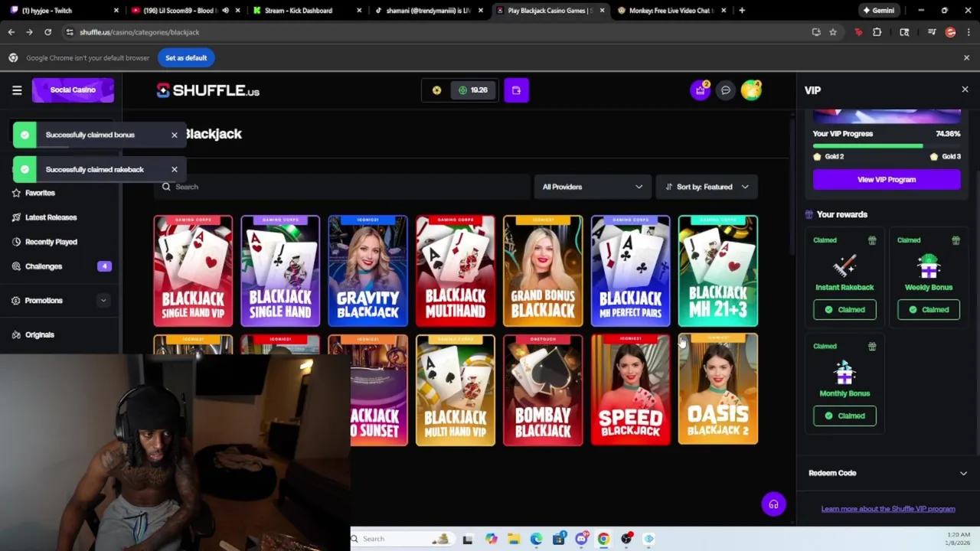The width and height of the screenshot is (980, 551).
Task: Click the browser address bar URL
Action: tap(139, 32)
